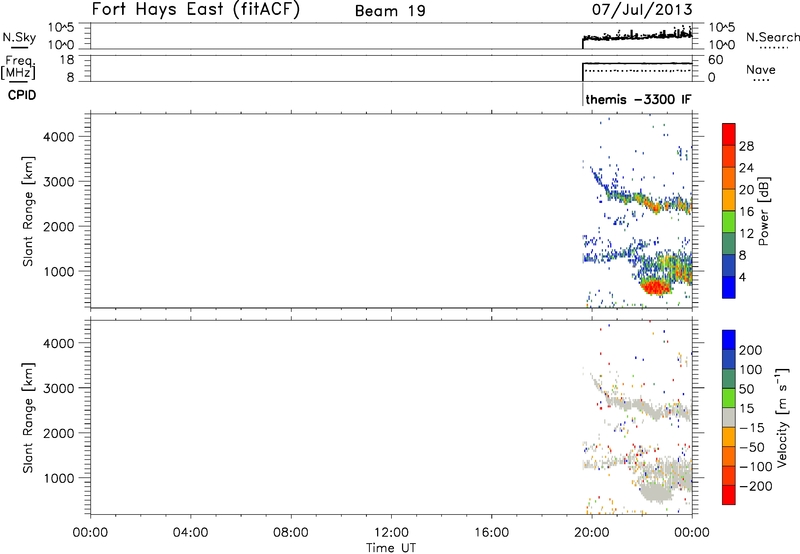Click the Power colorbar swatch between 20 and 24
Screen dimensions: 800x554
click(x=729, y=178)
